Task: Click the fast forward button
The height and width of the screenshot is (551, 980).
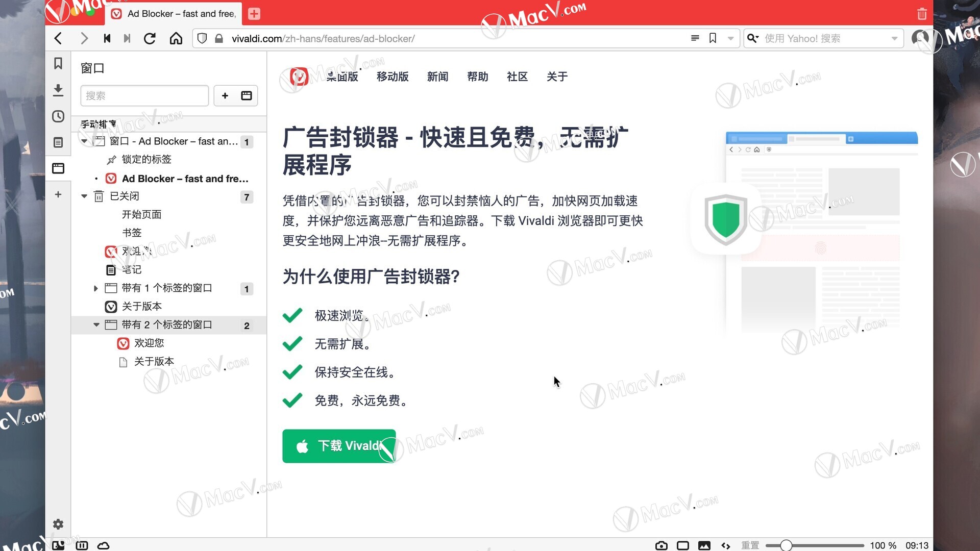Action: coord(127,38)
